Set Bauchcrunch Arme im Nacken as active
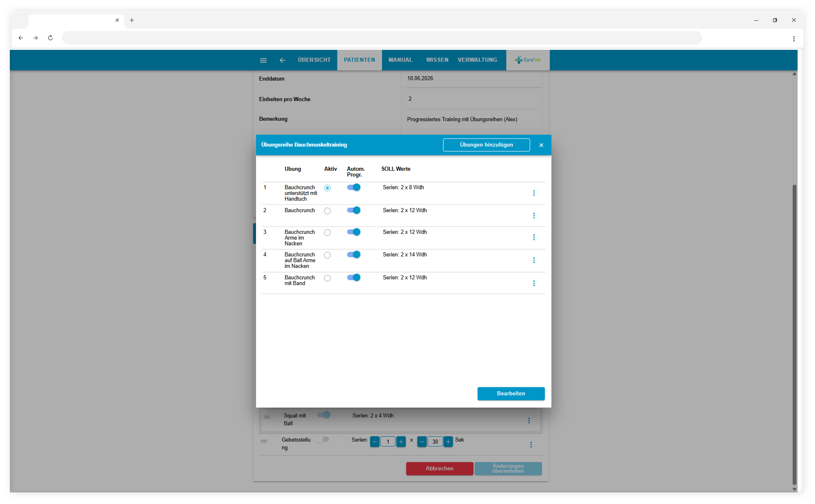The width and height of the screenshot is (815, 504). [x=327, y=233]
